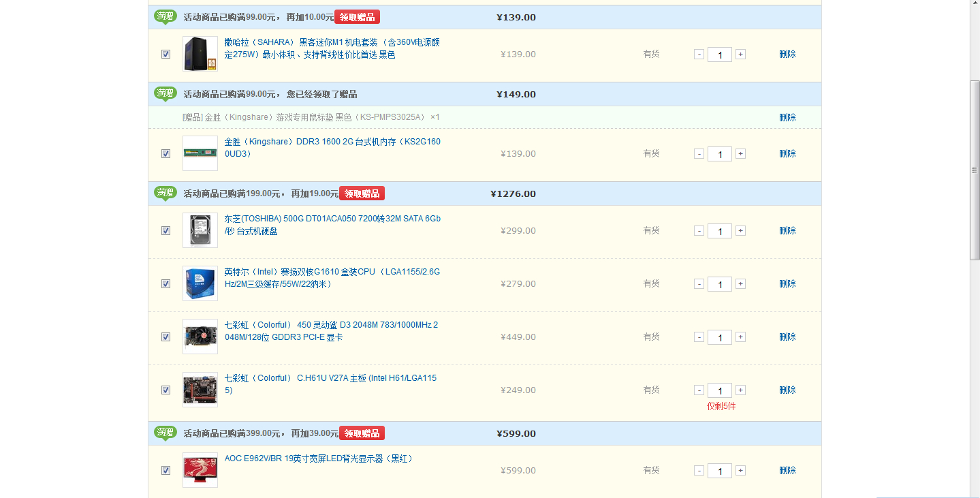This screenshot has height=498, width=980.
Task: Delete the TOSHIBA 500G hard drive from cart
Action: coord(787,231)
